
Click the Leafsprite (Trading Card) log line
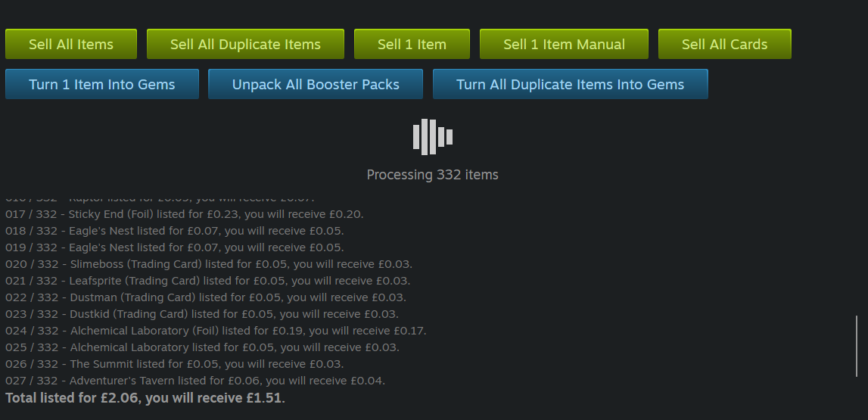coord(207,281)
